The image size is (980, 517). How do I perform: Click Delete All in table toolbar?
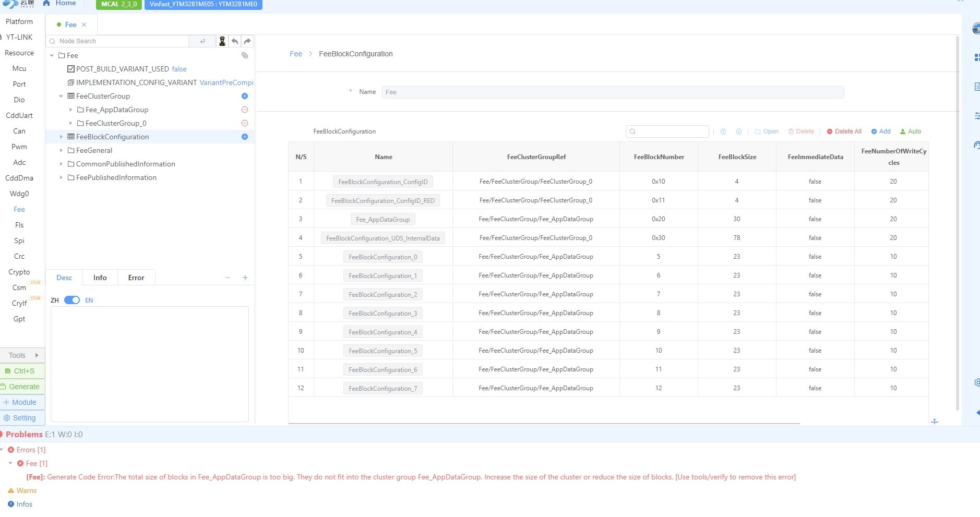point(844,131)
